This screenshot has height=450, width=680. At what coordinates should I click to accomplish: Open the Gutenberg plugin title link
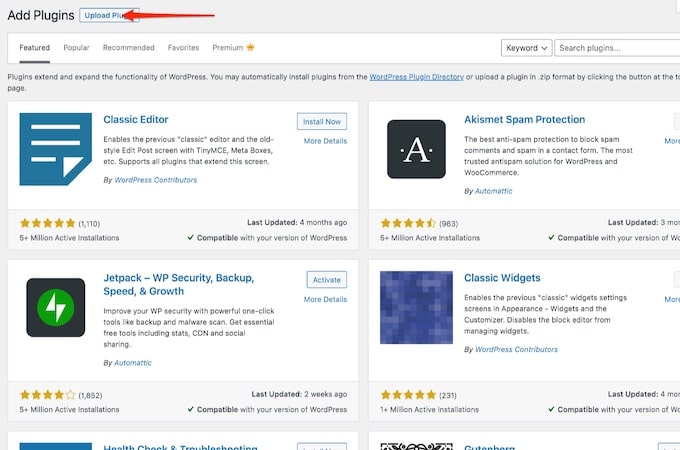click(x=489, y=447)
